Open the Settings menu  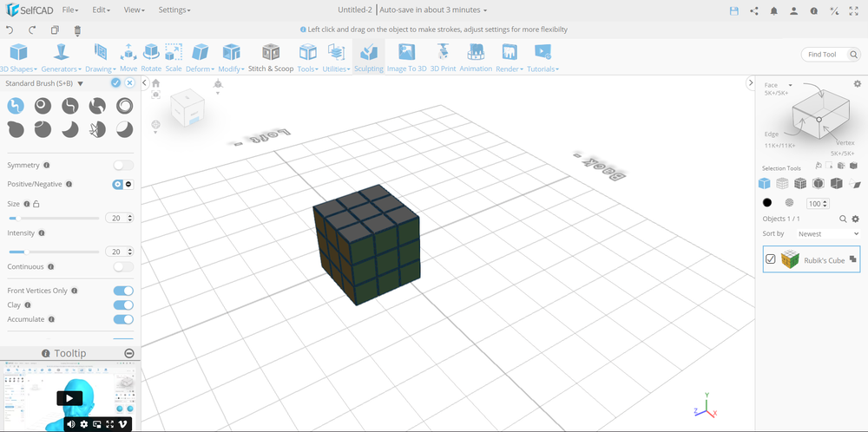tap(174, 10)
